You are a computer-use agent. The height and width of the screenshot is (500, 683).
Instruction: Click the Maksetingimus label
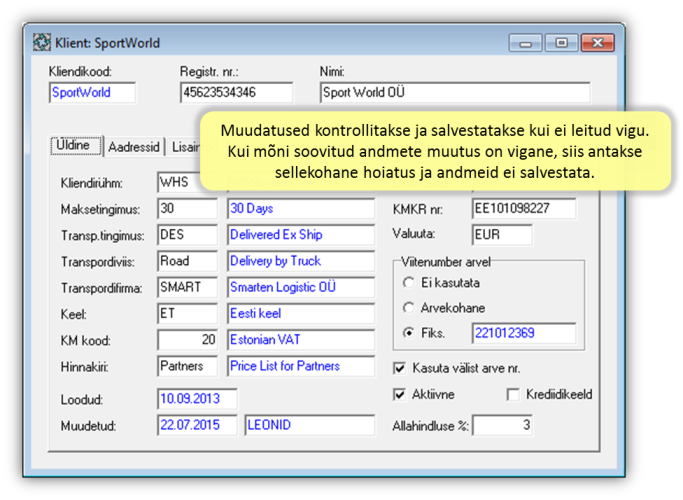tap(101, 209)
